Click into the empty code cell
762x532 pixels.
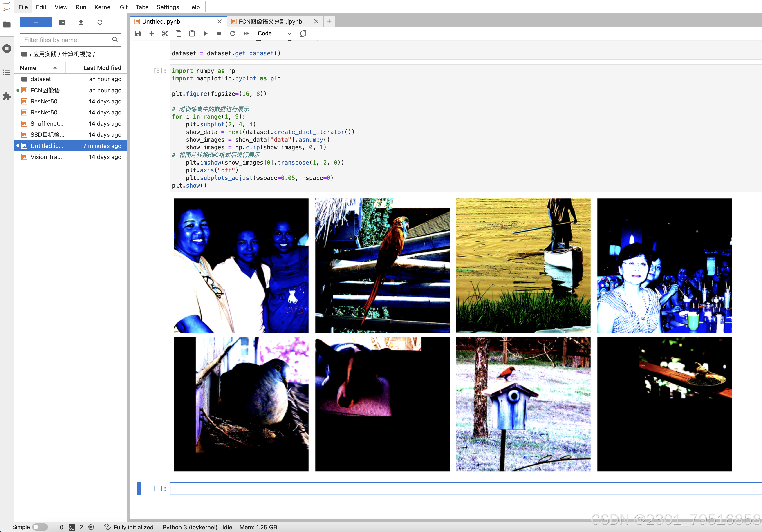466,489
